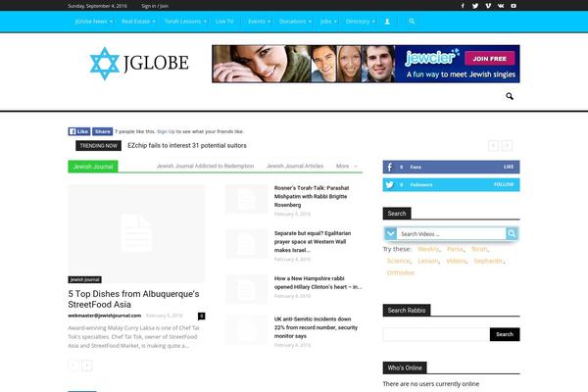Viewport: 588px width, 392px height.
Task: Click Torah tag suggestion
Action: pos(479,249)
